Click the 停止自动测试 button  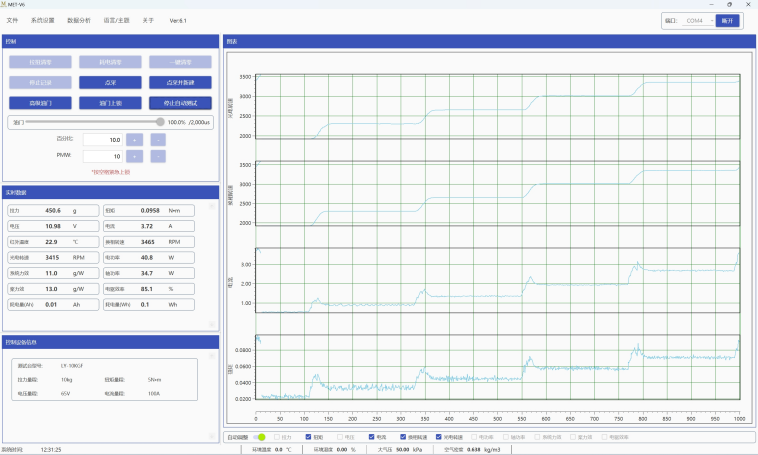(180, 103)
